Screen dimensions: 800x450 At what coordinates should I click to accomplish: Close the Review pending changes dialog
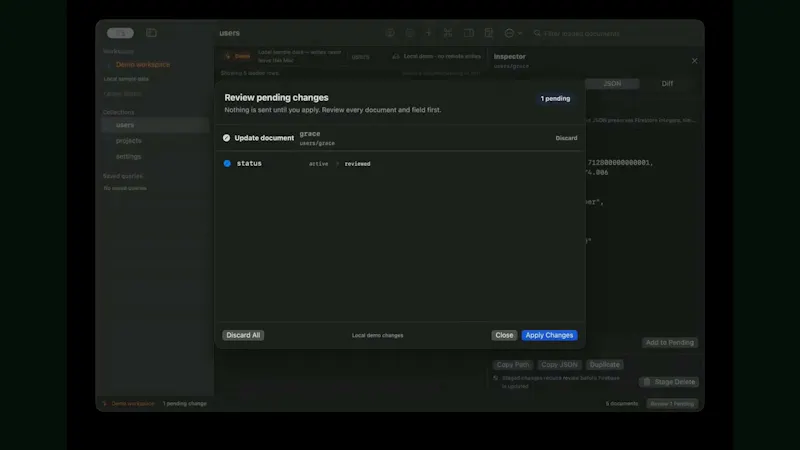pos(504,335)
